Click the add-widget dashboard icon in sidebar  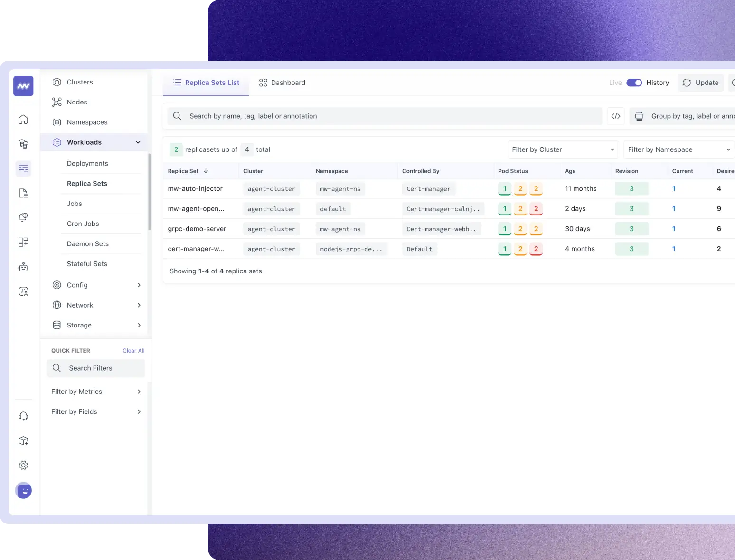(x=23, y=242)
